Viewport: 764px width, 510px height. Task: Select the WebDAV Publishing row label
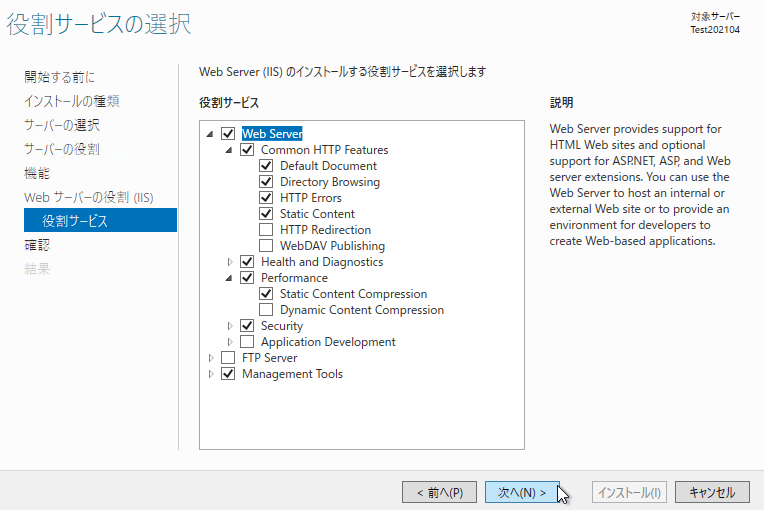(332, 246)
